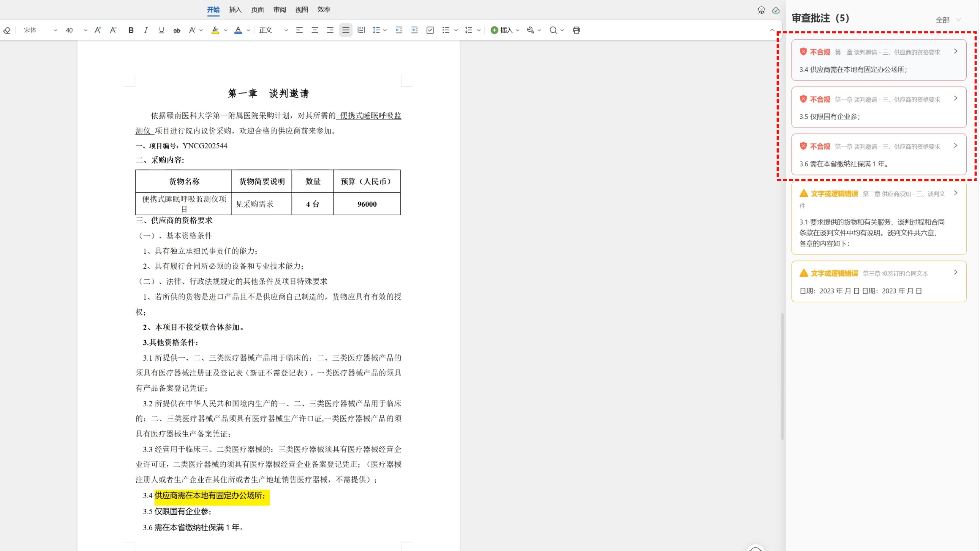980x551 pixels.
Task: Expand numbered list style arrow
Action: pyautogui.click(x=479, y=31)
